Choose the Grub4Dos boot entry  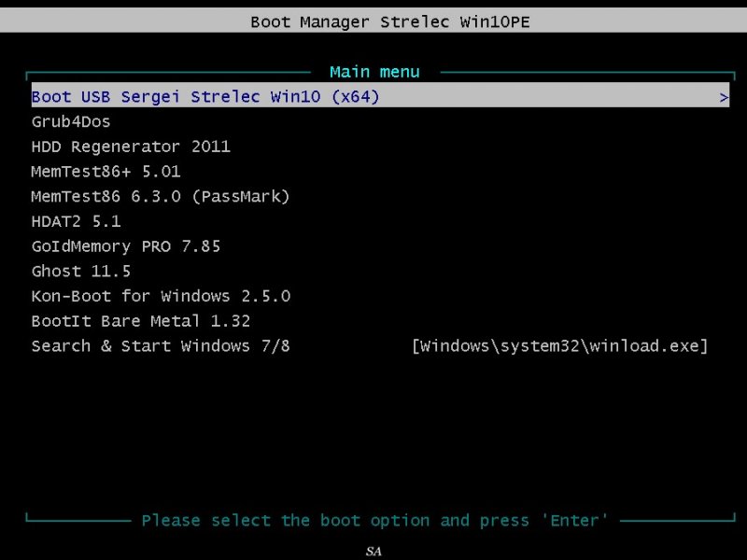point(71,121)
